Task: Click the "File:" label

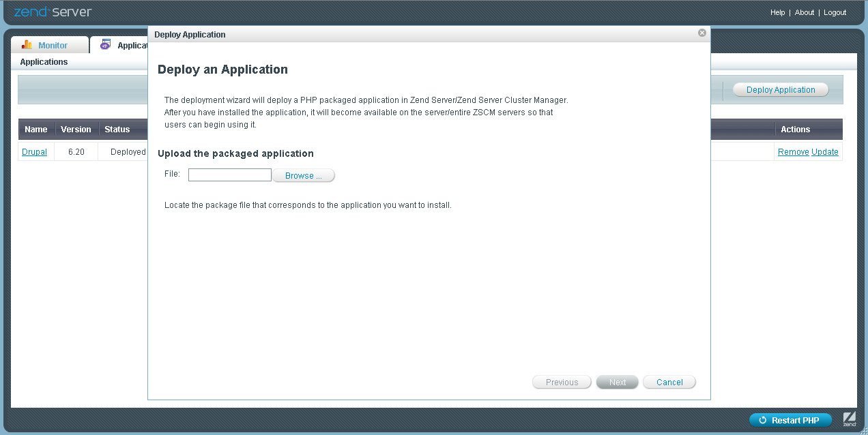Action: (x=172, y=174)
